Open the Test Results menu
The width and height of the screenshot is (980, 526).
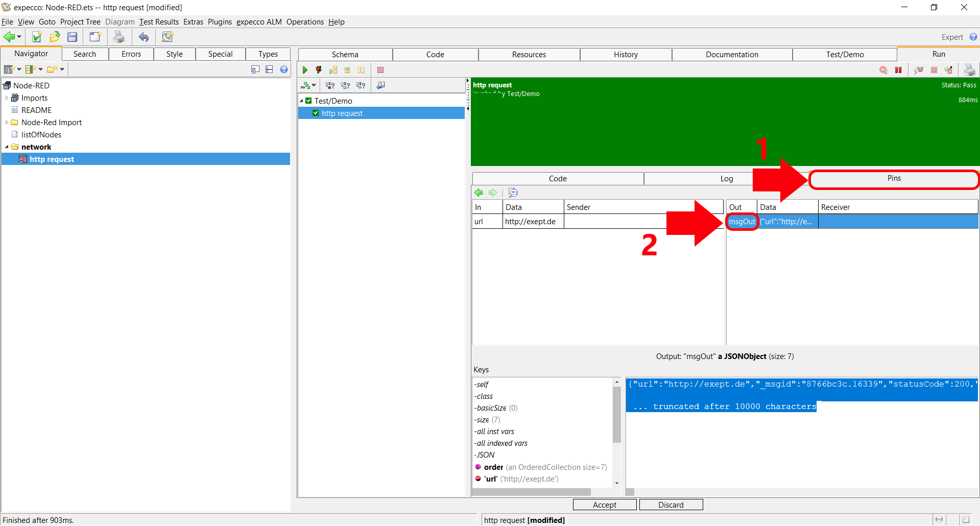[159, 22]
